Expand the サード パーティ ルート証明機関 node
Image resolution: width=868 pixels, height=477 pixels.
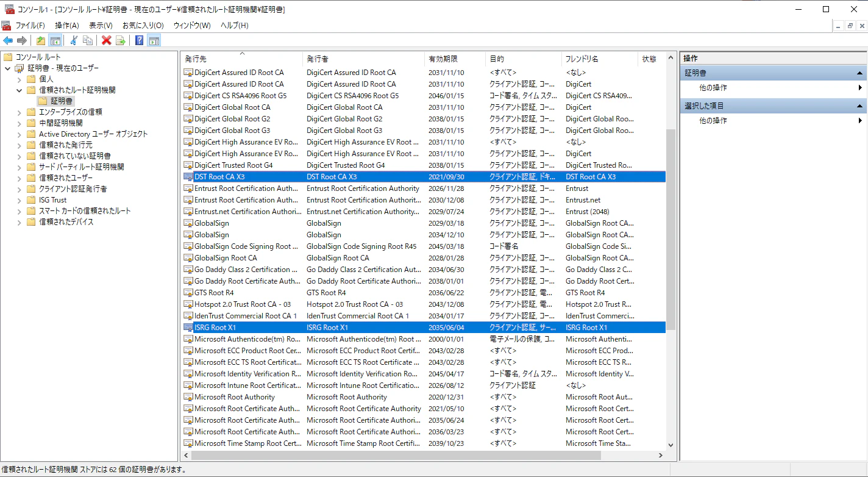[19, 167]
